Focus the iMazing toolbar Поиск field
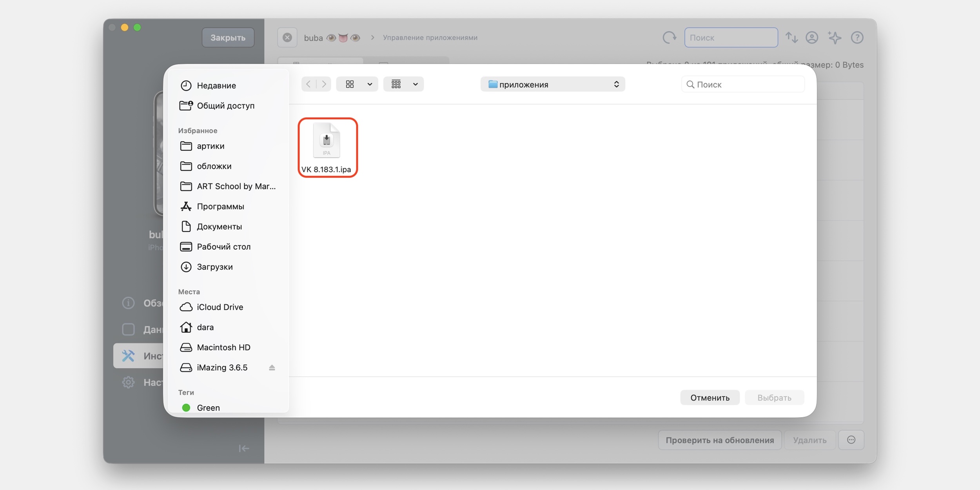This screenshot has width=980, height=490. tap(731, 38)
